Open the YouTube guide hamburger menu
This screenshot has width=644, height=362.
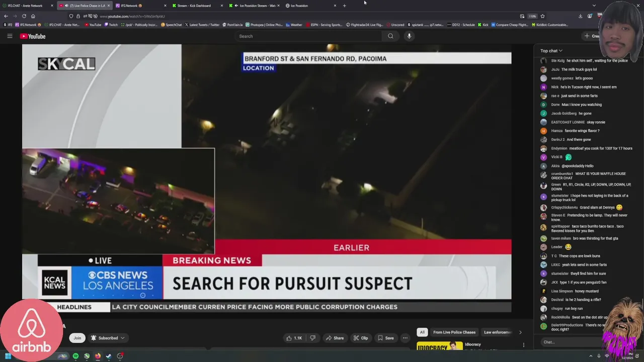(10, 36)
